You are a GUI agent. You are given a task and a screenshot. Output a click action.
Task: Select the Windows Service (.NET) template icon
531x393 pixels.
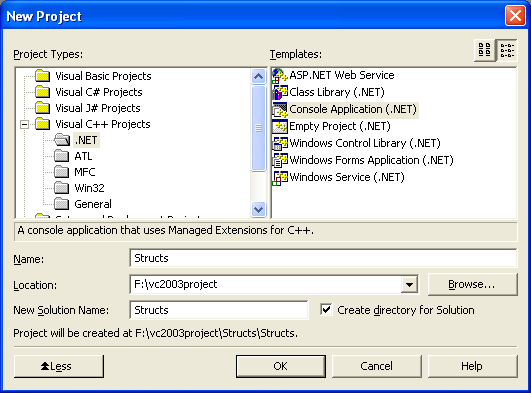pos(280,178)
